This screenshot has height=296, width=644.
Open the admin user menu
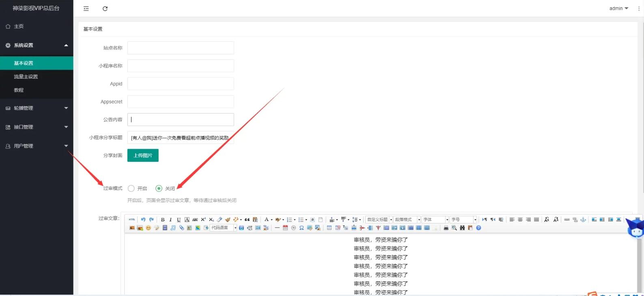(618, 9)
